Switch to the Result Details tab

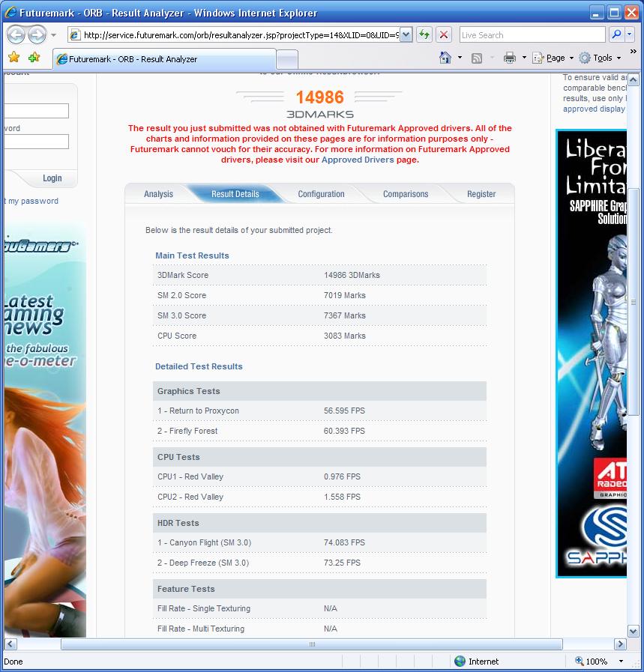click(235, 194)
